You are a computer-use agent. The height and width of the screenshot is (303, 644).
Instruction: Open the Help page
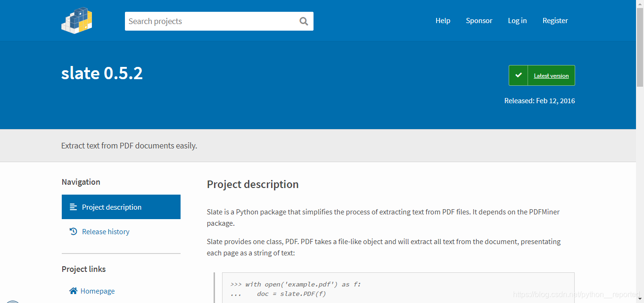point(443,20)
